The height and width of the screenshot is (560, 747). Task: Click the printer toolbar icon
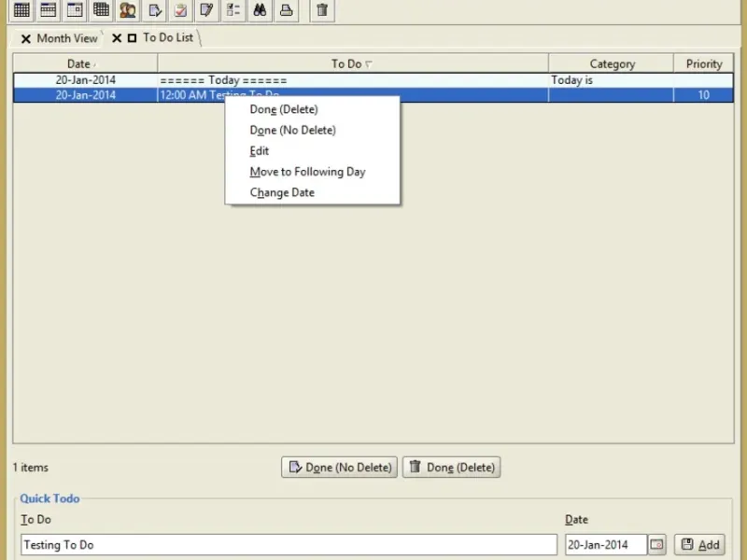point(287,9)
